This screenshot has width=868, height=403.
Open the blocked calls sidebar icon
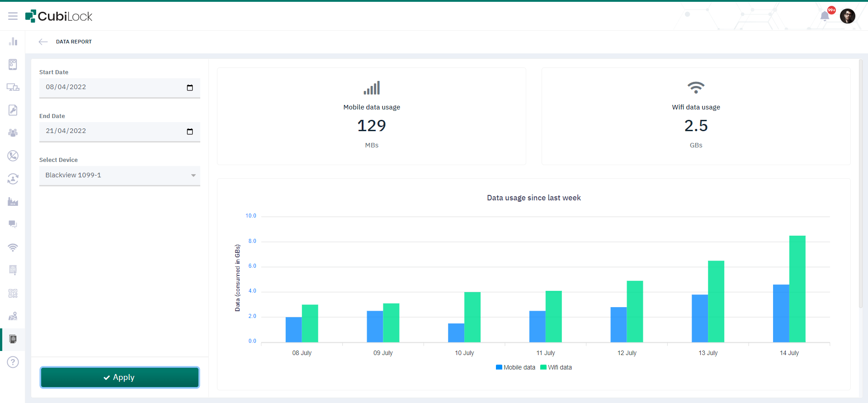(x=13, y=156)
